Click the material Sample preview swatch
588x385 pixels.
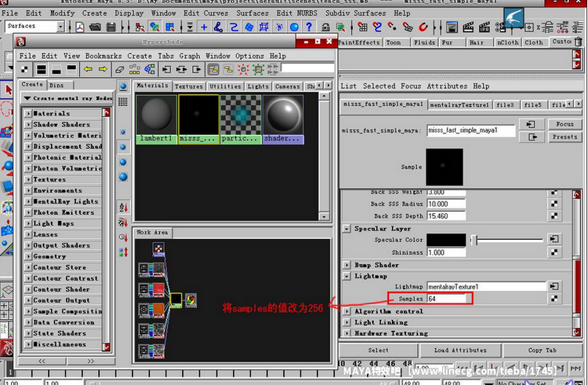pyautogui.click(x=445, y=167)
